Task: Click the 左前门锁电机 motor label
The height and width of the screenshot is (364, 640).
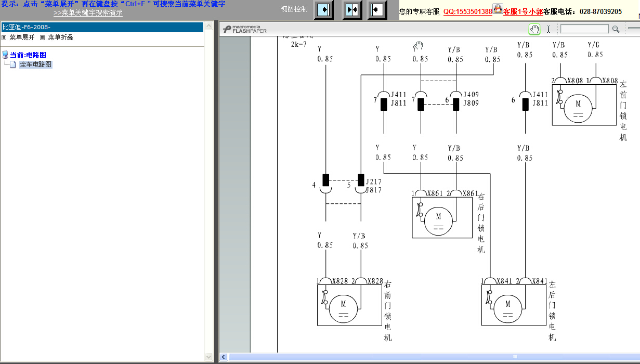Action: 623,110
